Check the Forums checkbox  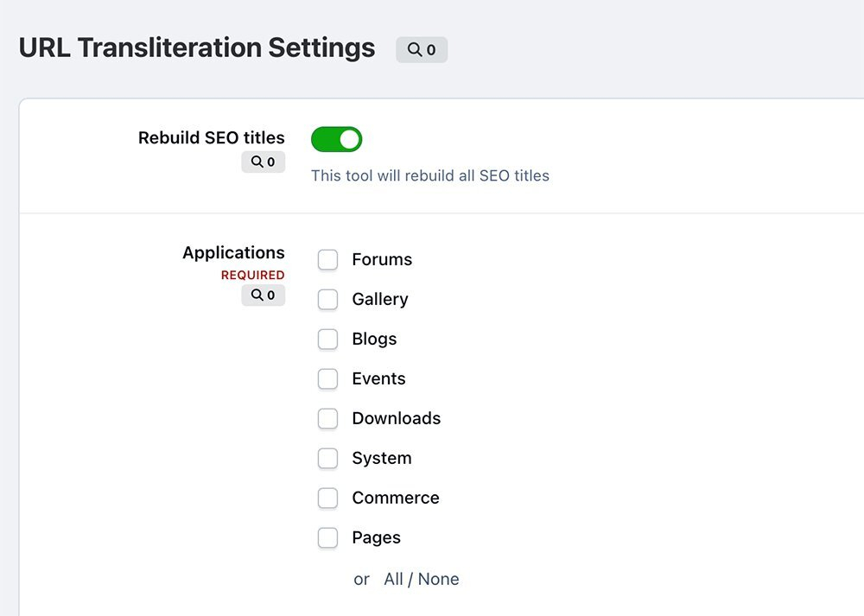pyautogui.click(x=327, y=260)
